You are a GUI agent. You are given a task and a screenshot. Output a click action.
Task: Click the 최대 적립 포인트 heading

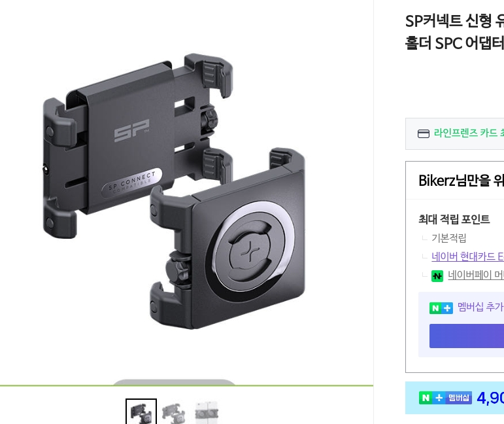(454, 219)
